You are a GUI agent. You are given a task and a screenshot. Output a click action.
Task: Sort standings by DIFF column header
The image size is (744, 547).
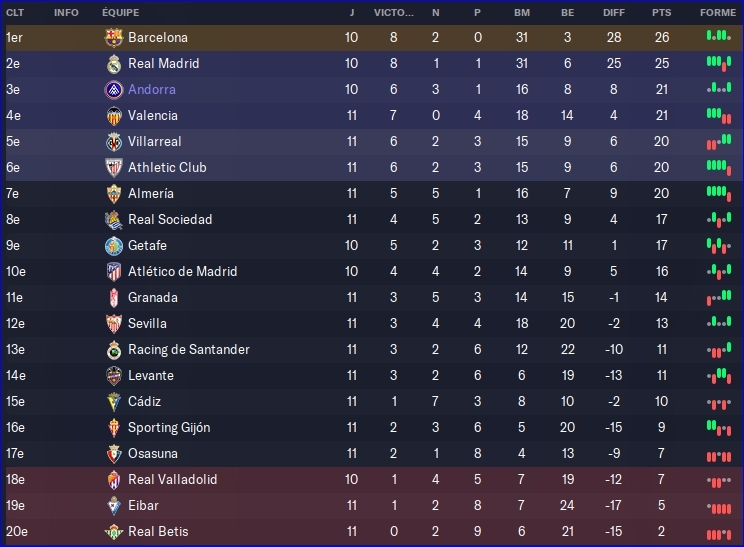[x=614, y=12]
